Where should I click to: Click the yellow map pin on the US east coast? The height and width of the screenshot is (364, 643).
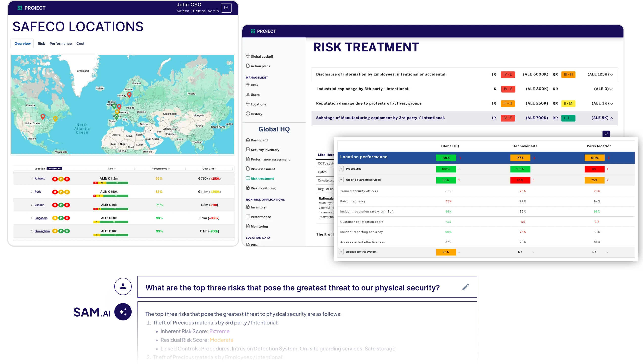click(55, 118)
